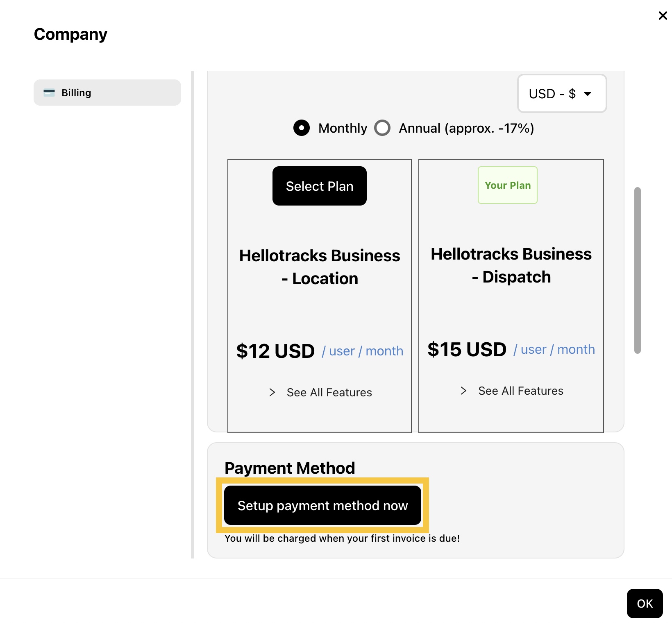Click Setup payment method now button

pos(322,505)
